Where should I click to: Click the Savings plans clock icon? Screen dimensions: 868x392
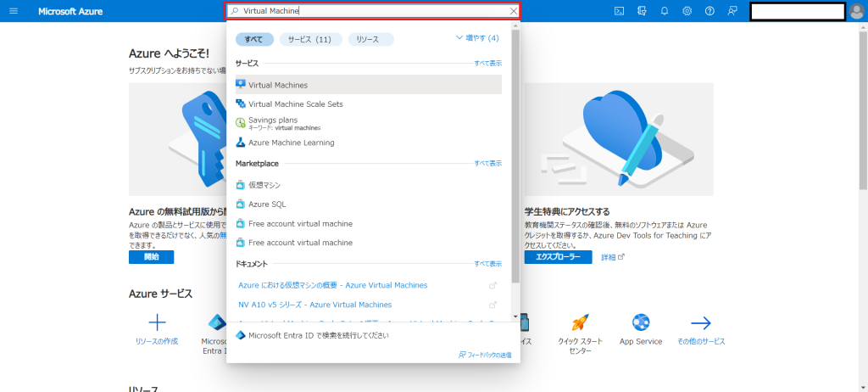240,122
